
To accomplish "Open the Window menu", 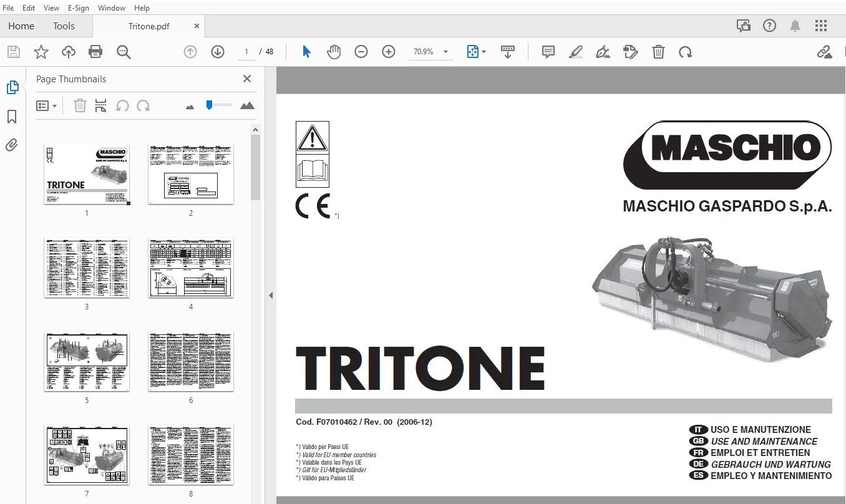I will point(112,8).
